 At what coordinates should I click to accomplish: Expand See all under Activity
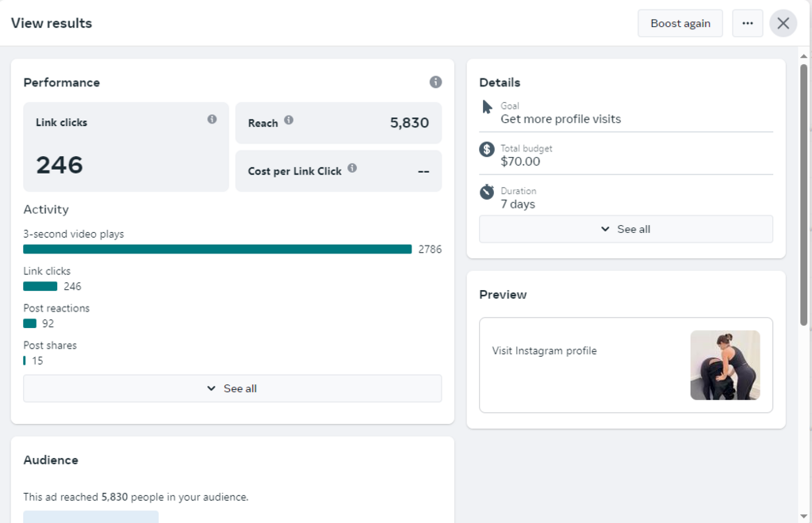pos(232,388)
